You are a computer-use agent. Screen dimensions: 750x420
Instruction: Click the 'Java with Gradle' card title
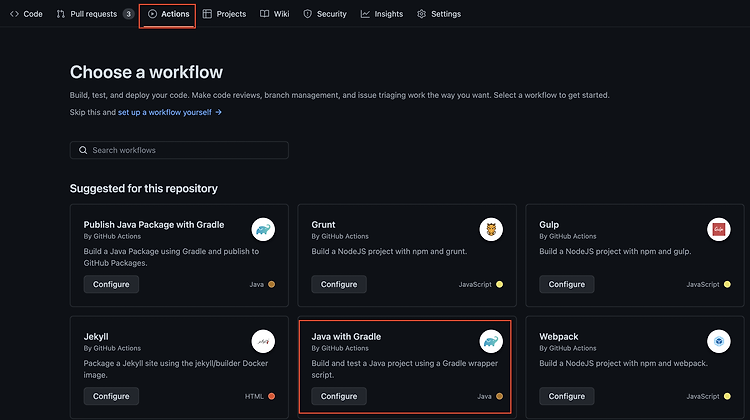tap(346, 336)
